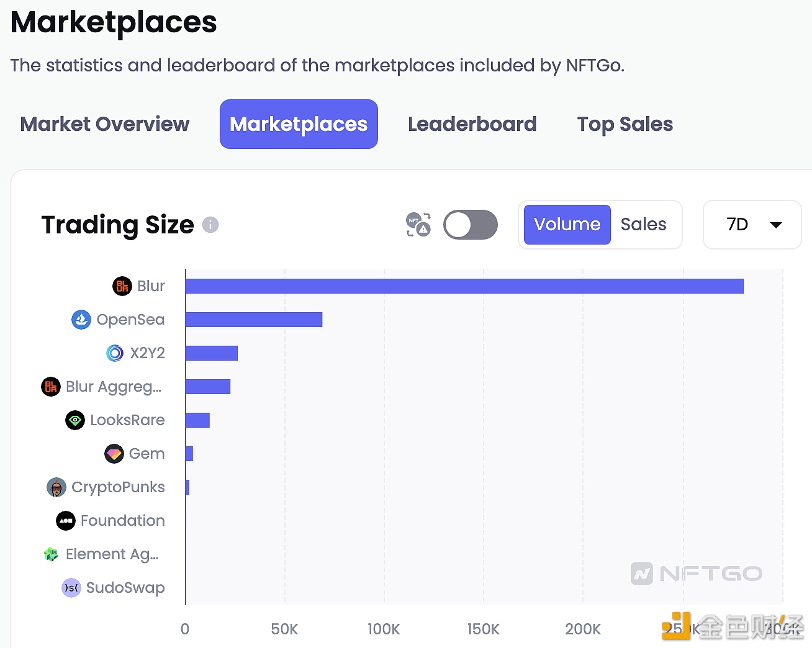Click the OpenSea volume bar in chart
The width and height of the screenshot is (812, 648).
pyautogui.click(x=253, y=320)
